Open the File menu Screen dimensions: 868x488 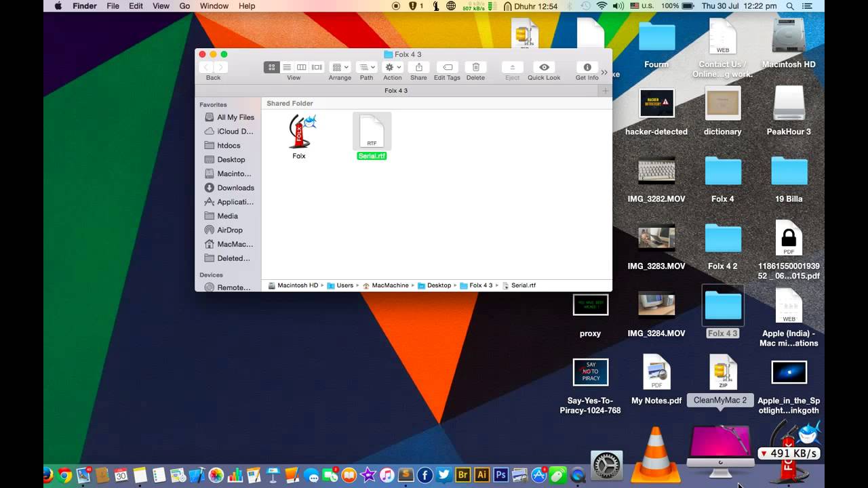coord(113,6)
